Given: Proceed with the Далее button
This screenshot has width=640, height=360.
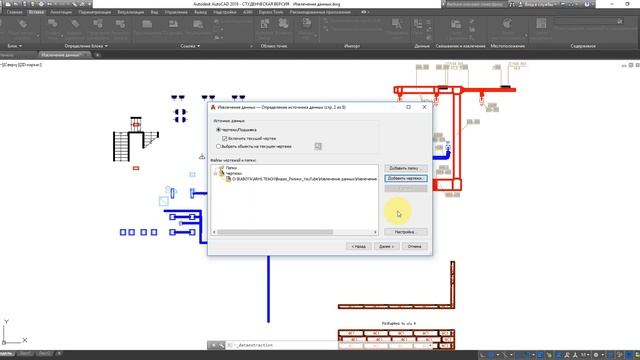Looking at the screenshot, I should click(x=387, y=247).
